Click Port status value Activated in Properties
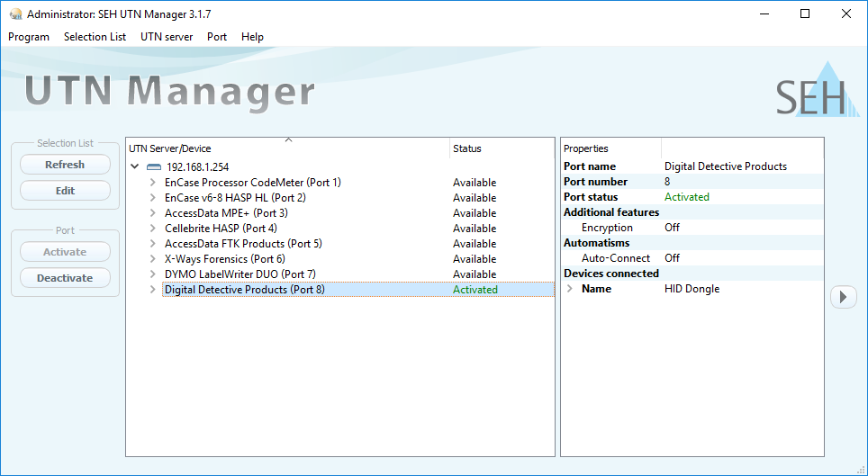Viewport: 868px width, 476px height. [x=686, y=197]
